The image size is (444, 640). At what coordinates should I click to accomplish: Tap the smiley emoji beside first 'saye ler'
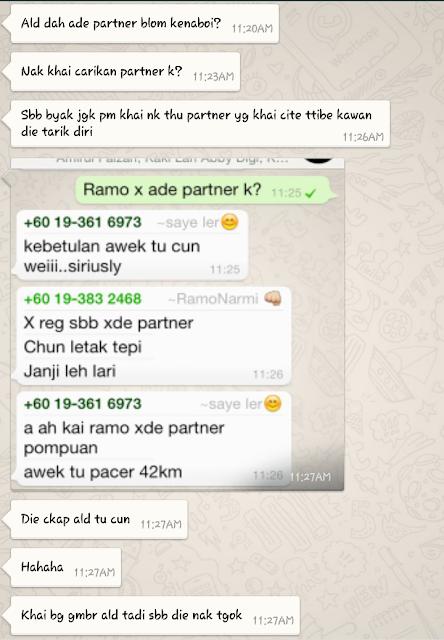pyautogui.click(x=230, y=222)
